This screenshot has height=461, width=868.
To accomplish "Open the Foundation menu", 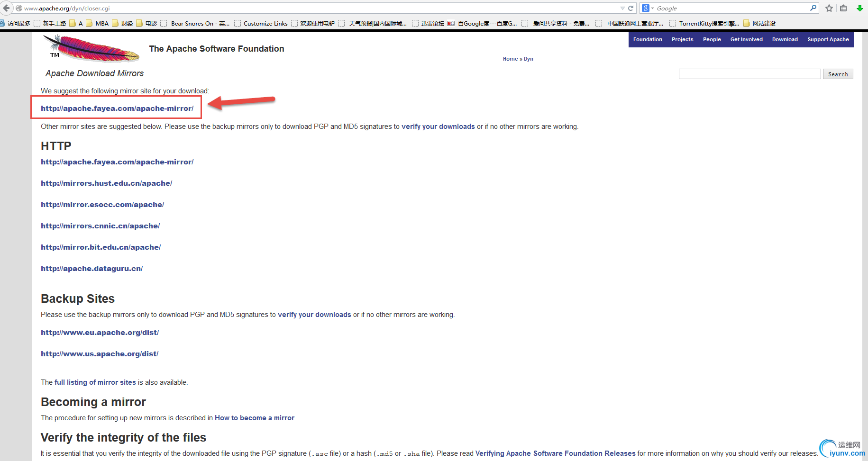I will point(648,39).
